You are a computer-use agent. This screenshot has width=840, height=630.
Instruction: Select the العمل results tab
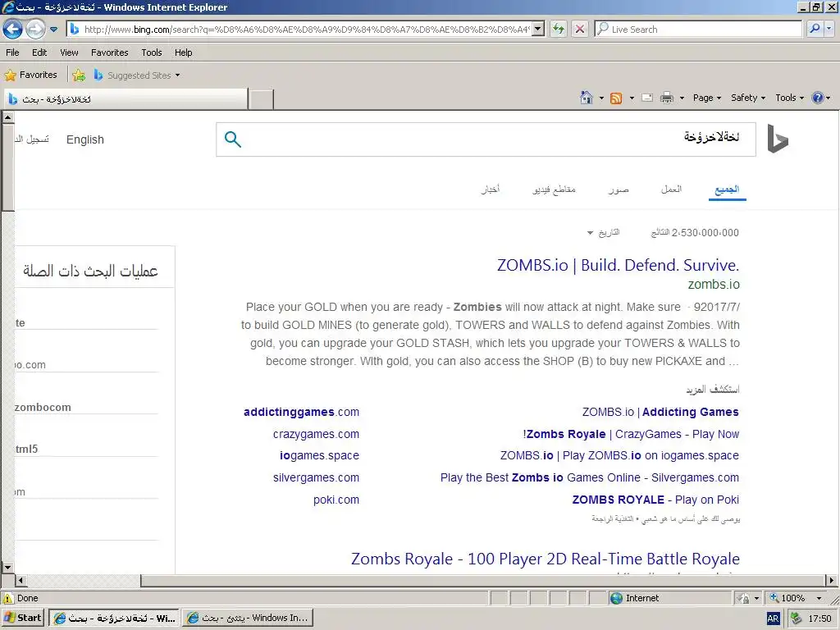pos(671,189)
